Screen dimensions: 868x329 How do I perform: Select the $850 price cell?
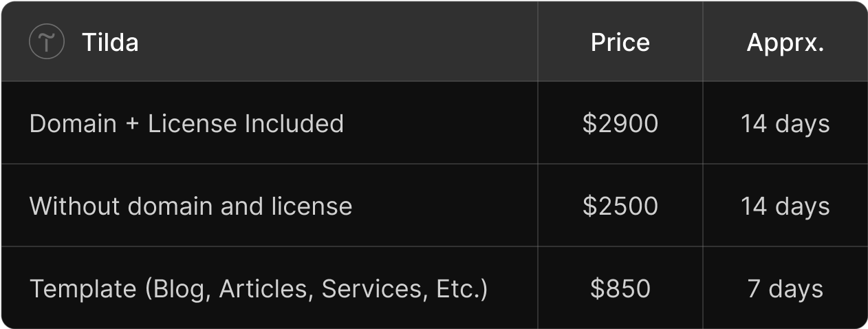point(620,289)
